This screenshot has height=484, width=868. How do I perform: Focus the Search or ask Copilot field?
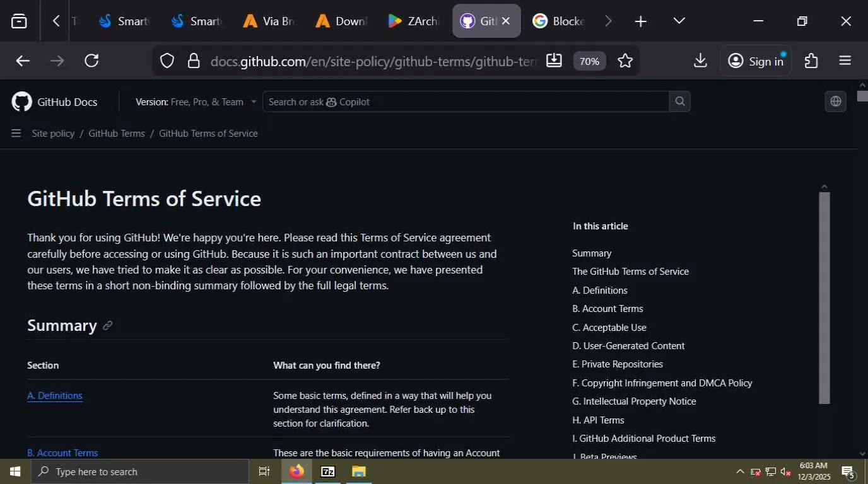pos(466,101)
